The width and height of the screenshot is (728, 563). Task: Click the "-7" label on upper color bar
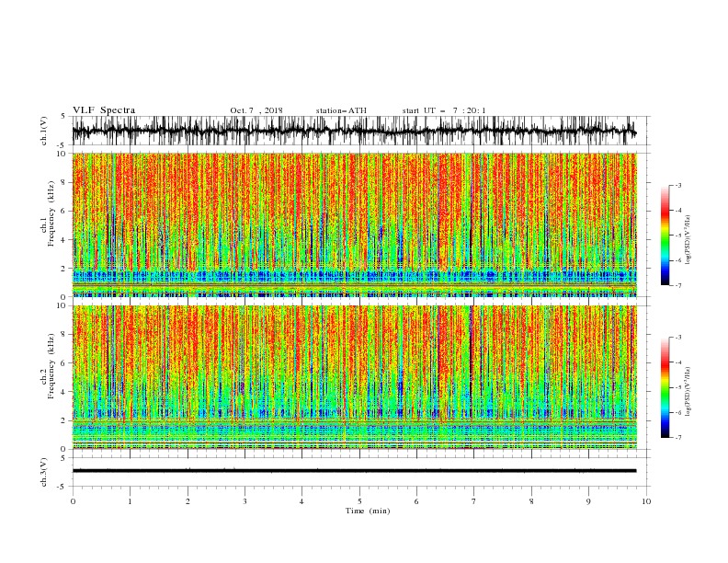678,285
